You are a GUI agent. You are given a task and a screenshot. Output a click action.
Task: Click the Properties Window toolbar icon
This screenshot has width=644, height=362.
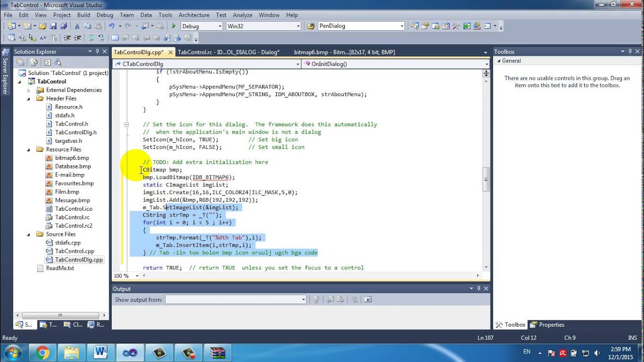pos(425,26)
